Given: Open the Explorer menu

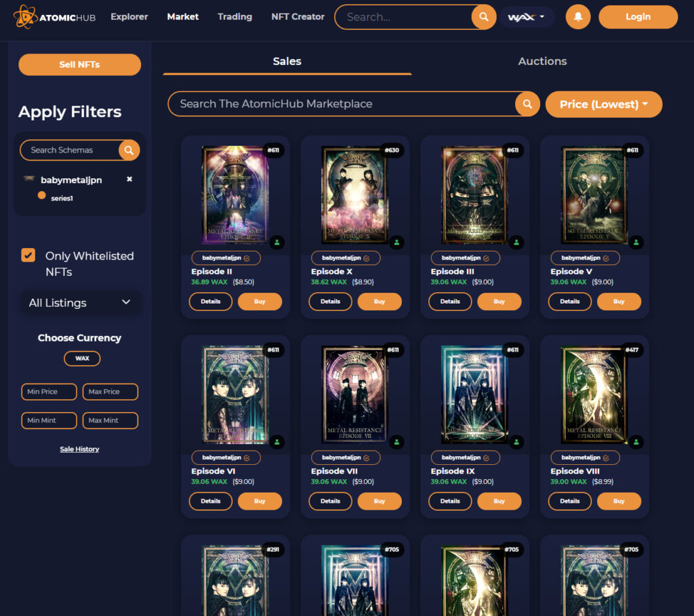Looking at the screenshot, I should point(129,17).
